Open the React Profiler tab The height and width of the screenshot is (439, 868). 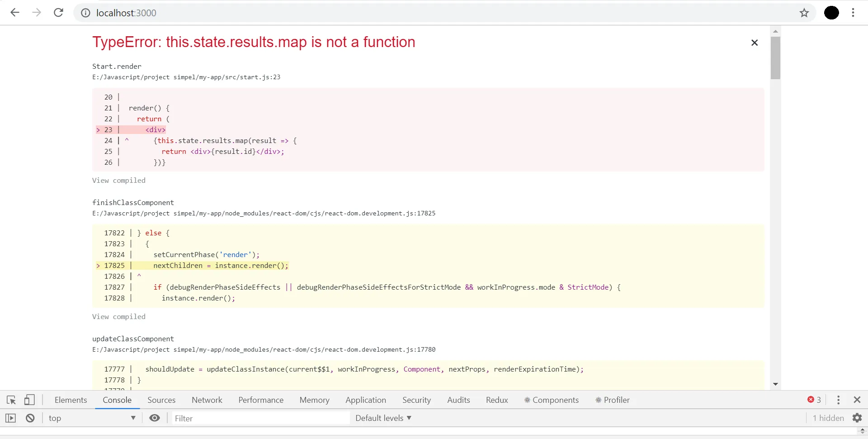click(613, 400)
